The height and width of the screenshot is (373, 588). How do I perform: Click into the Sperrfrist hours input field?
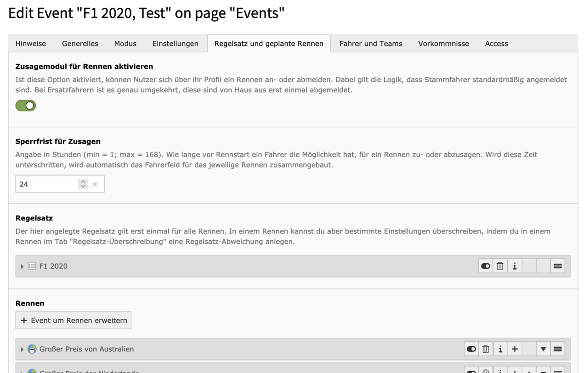(46, 184)
